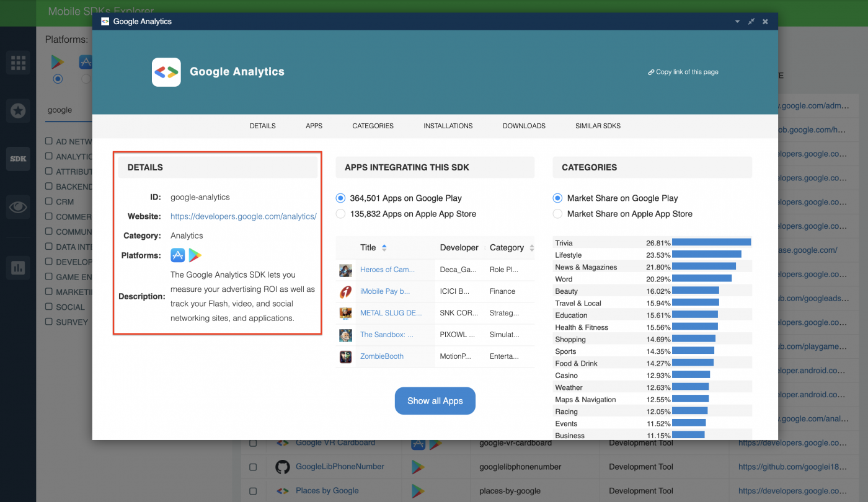The height and width of the screenshot is (502, 868).
Task: Open the iMobile Pay b... app link
Action: pyautogui.click(x=386, y=291)
